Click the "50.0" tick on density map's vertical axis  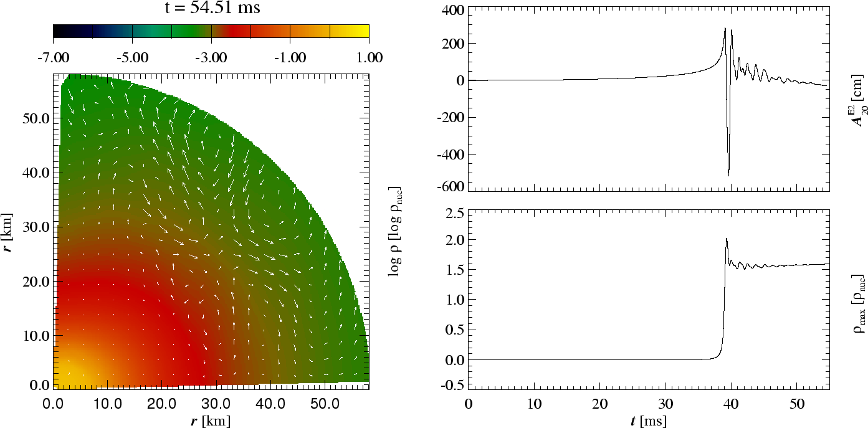click(x=35, y=118)
